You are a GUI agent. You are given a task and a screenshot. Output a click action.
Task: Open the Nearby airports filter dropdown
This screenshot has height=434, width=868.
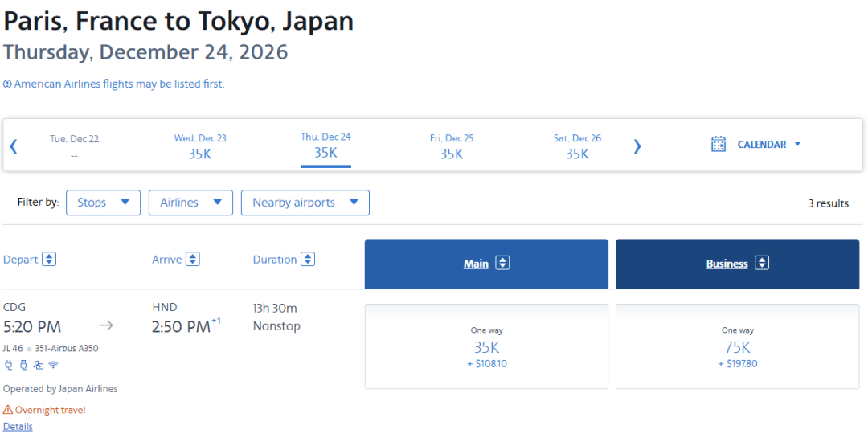click(305, 203)
